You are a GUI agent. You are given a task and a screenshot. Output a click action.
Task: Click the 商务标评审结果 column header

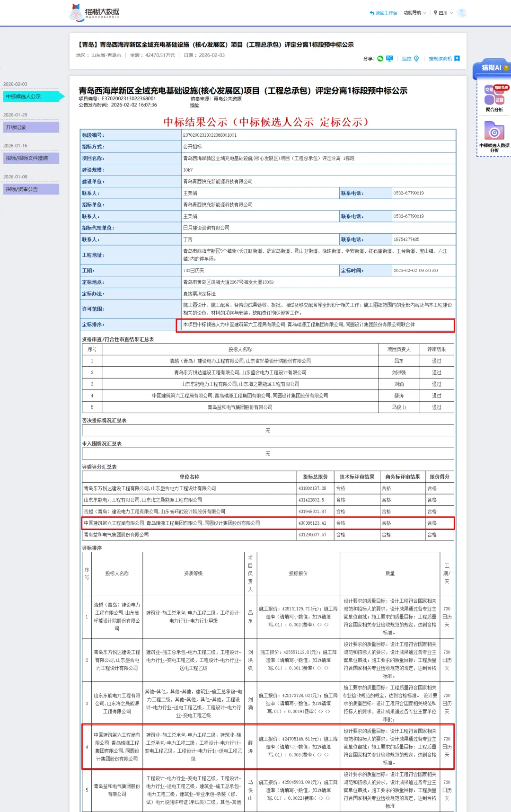pos(403,477)
